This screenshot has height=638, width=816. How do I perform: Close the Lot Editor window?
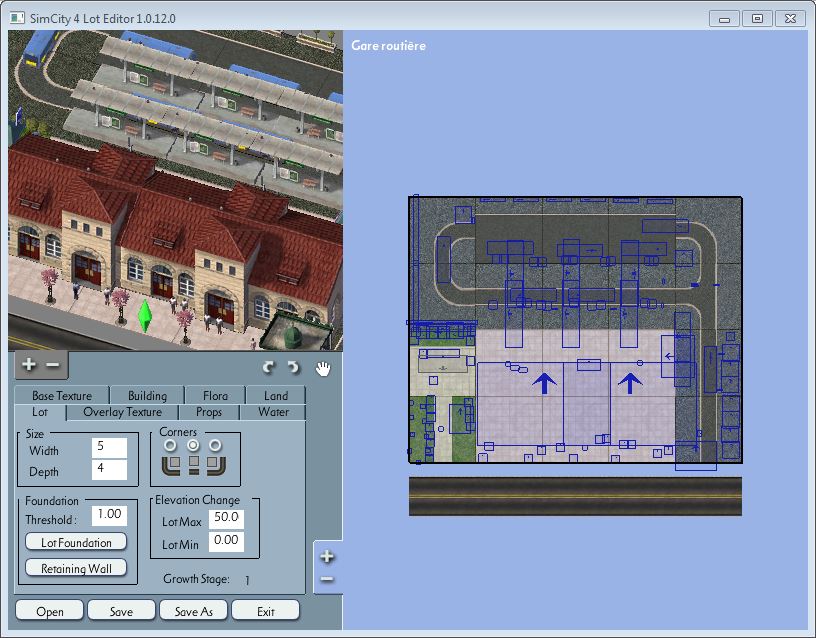point(790,19)
